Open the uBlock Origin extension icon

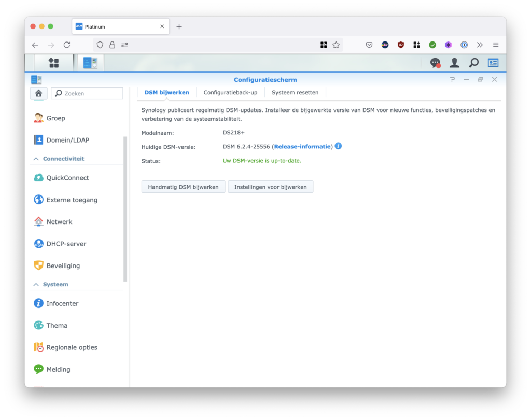click(x=401, y=45)
